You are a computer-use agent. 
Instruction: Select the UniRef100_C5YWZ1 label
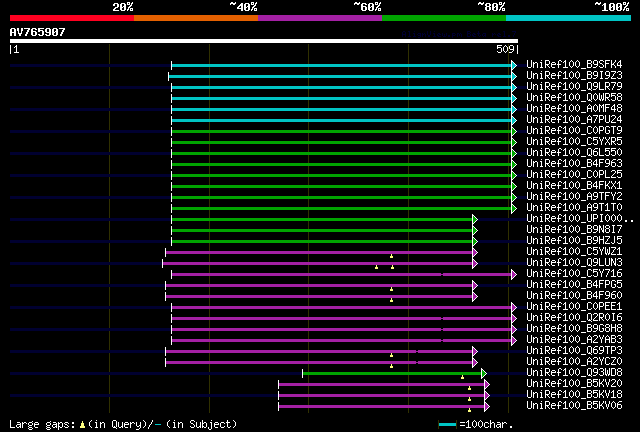(x=574, y=252)
